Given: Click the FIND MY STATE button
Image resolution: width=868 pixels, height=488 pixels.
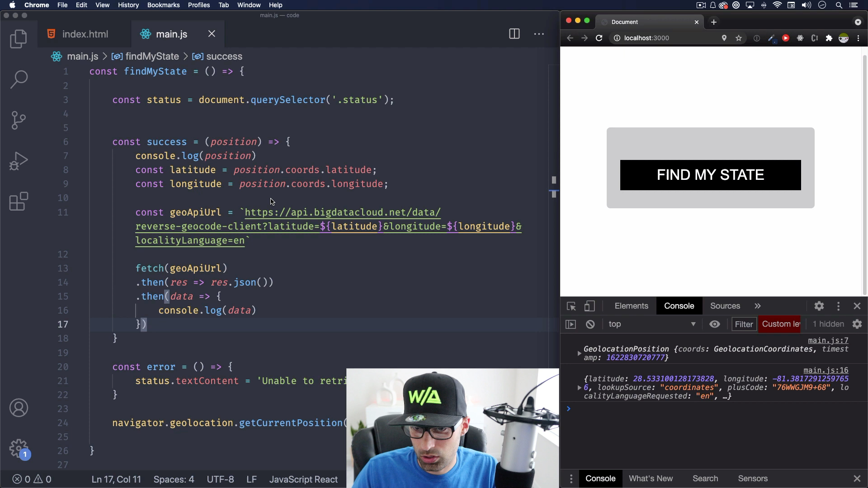Looking at the screenshot, I should (x=711, y=174).
